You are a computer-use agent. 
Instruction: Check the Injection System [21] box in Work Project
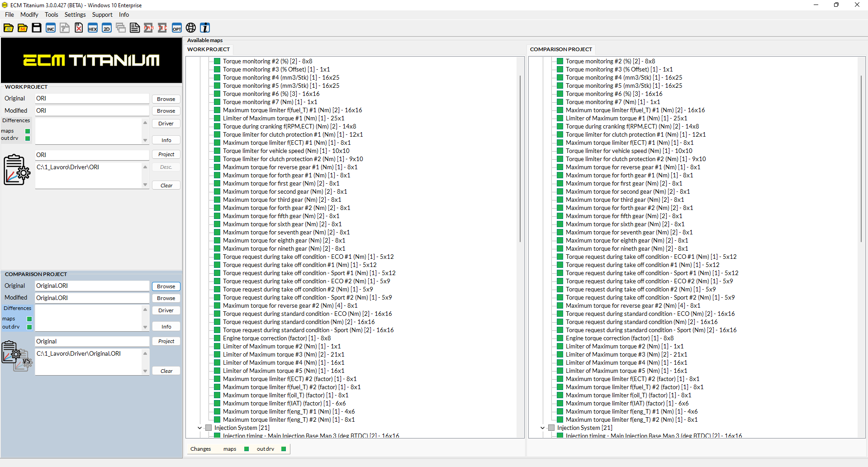[x=209, y=428]
